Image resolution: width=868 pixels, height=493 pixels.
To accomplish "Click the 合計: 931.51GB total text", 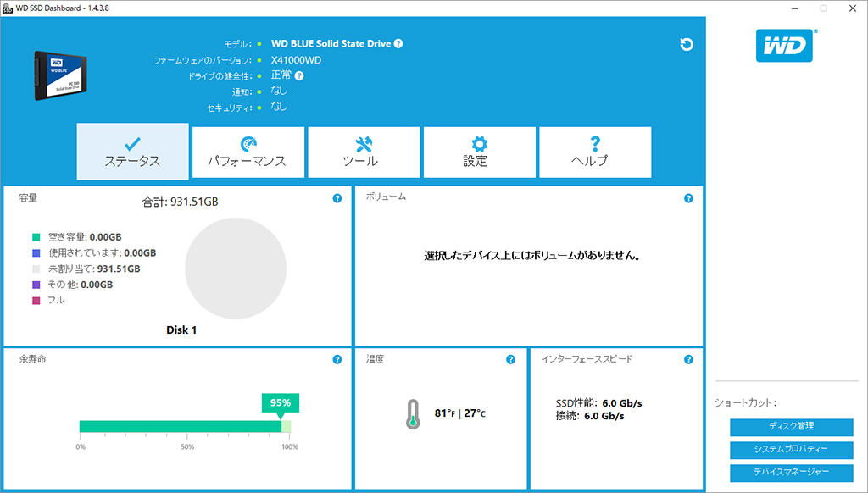I will (x=180, y=202).
